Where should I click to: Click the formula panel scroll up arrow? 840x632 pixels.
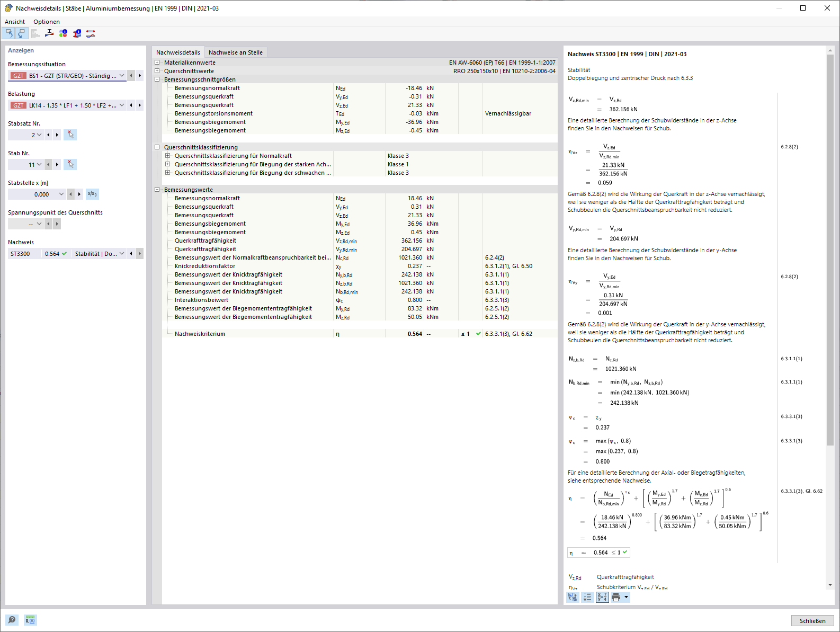pyautogui.click(x=830, y=50)
